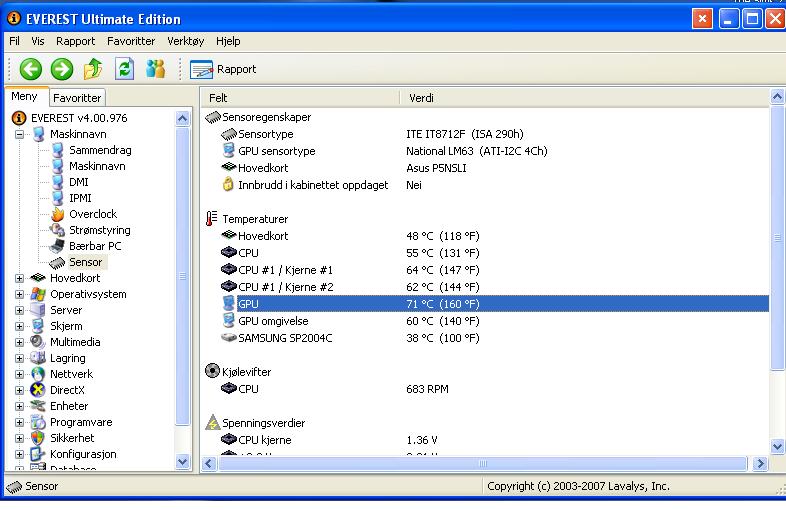The image size is (786, 510).
Task: Open the Fil menu
Action: [x=15, y=41]
